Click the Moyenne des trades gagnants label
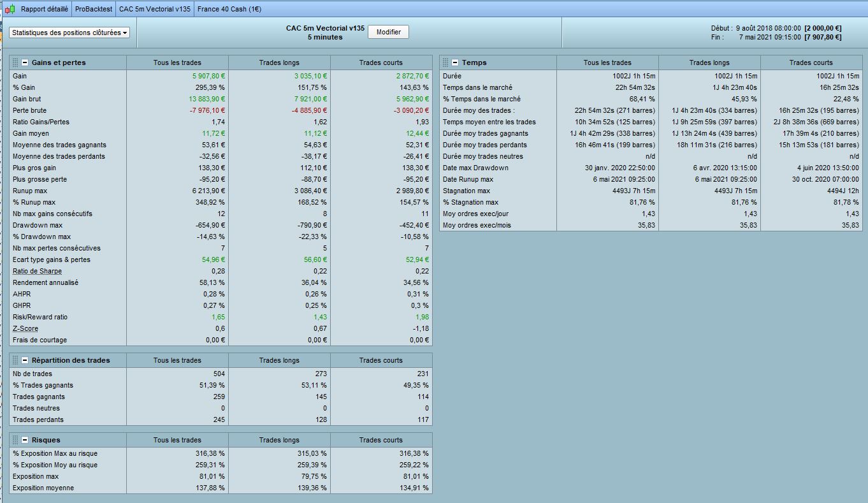The height and width of the screenshot is (503, 868). pyautogui.click(x=59, y=145)
